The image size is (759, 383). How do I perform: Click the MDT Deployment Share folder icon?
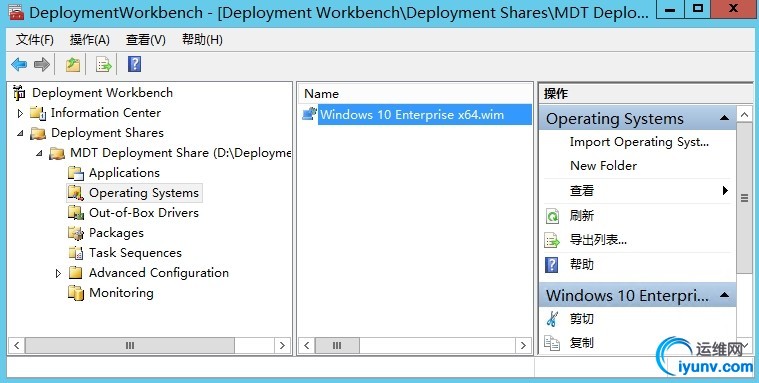57,153
